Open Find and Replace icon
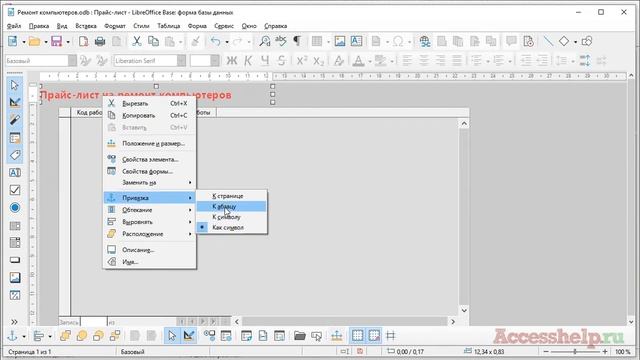640x360 pixels. tap(264, 41)
